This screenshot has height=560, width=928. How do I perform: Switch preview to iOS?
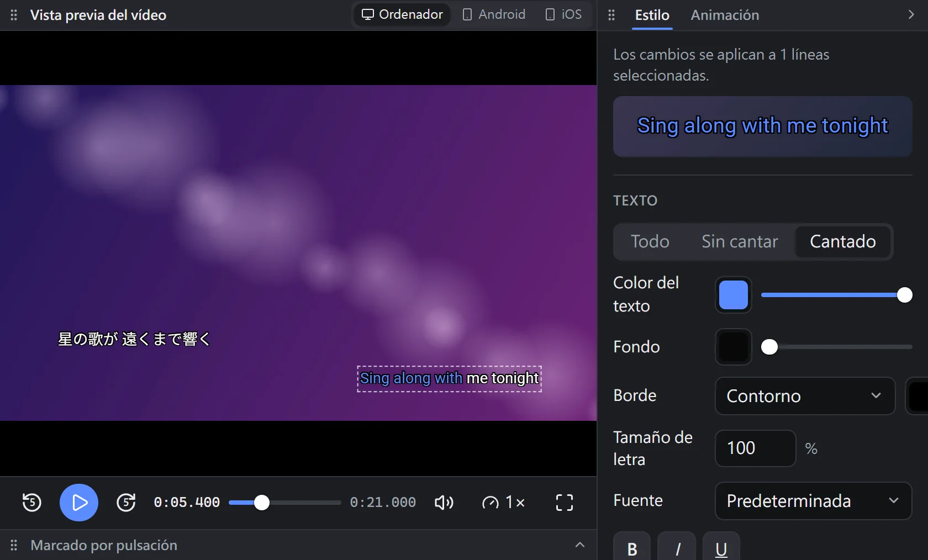[563, 14]
